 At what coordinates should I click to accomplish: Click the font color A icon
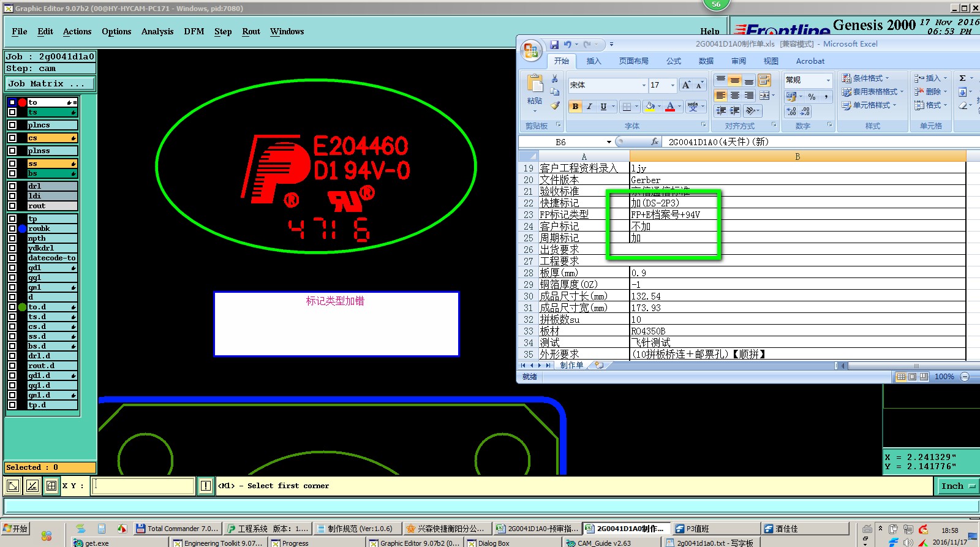tap(670, 107)
